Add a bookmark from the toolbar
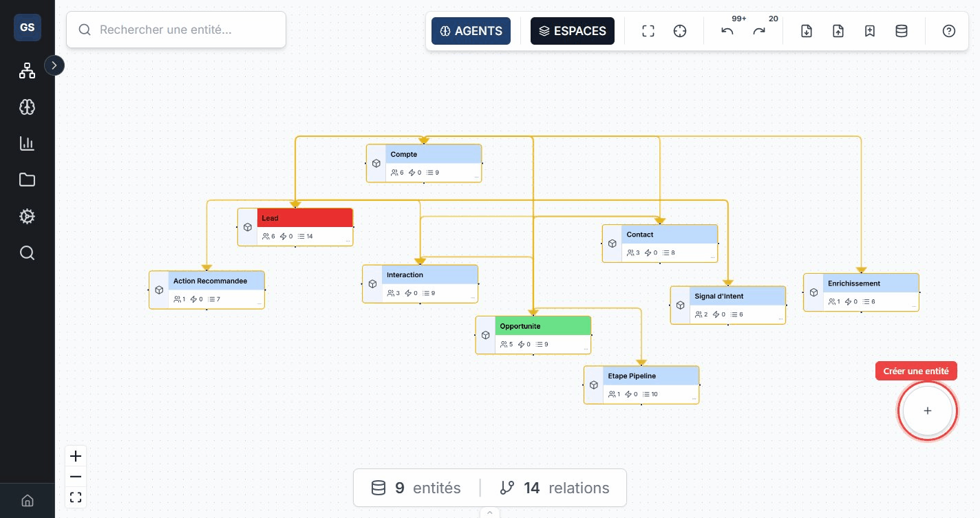The image size is (980, 518). tap(870, 31)
